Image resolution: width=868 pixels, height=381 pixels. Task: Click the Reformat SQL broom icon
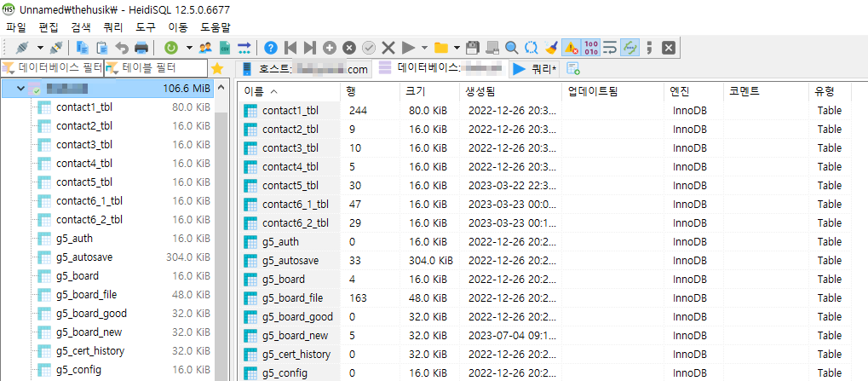(551, 48)
